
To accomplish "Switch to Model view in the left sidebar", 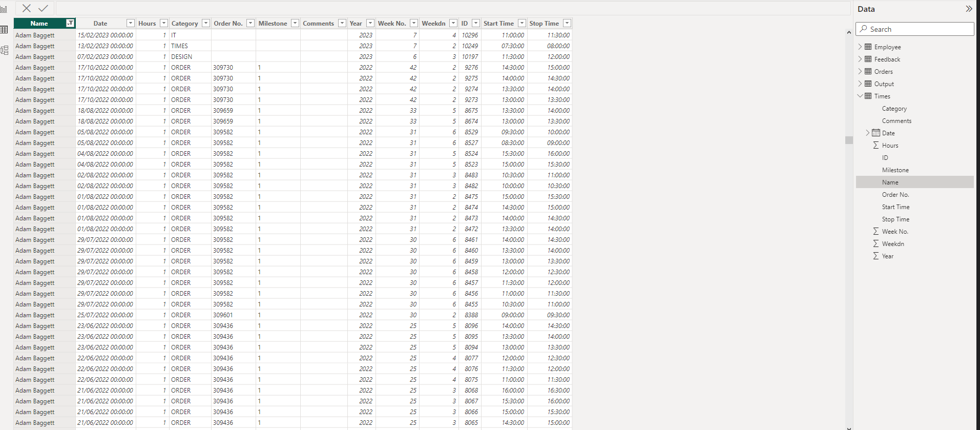I will pyautogui.click(x=4, y=50).
